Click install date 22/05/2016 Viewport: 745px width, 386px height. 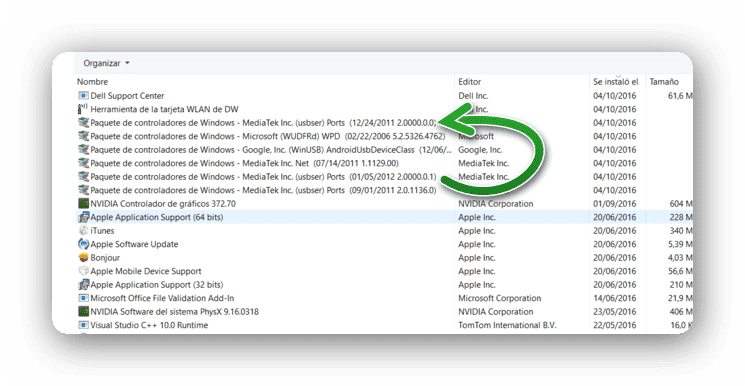pos(614,325)
